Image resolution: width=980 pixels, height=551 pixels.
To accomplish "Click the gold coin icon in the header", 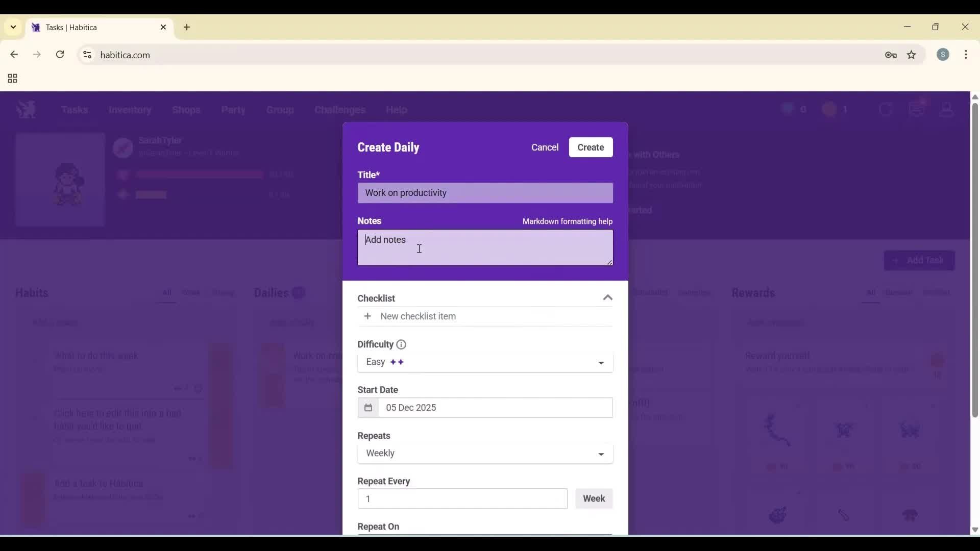I will pos(828,109).
